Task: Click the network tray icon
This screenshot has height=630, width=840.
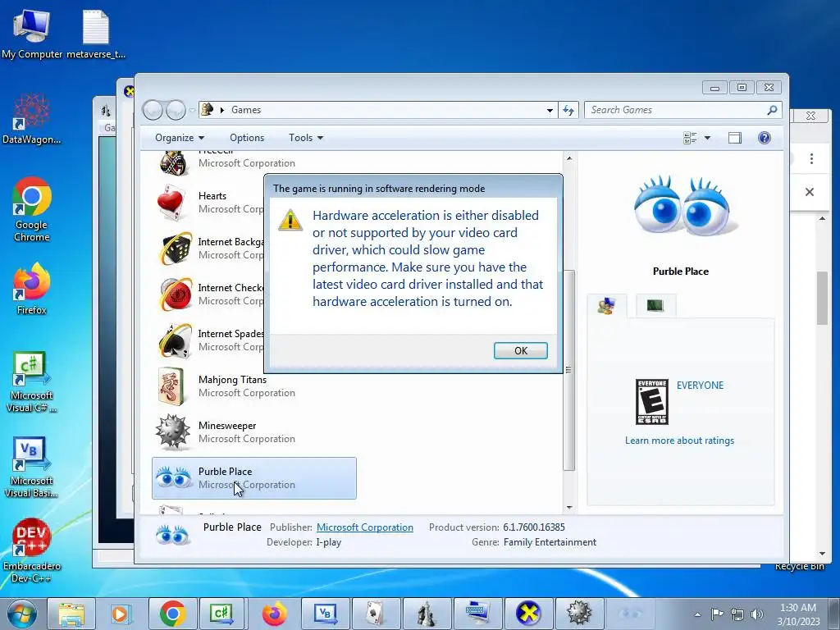Action: pos(737,614)
